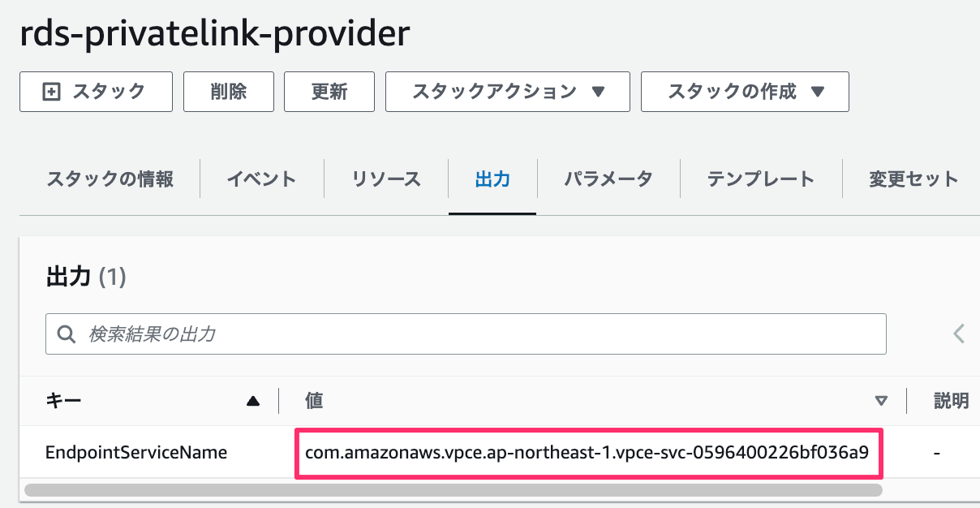This screenshot has width=980, height=508.
Task: Switch to the 変更セット tab
Action: click(913, 179)
